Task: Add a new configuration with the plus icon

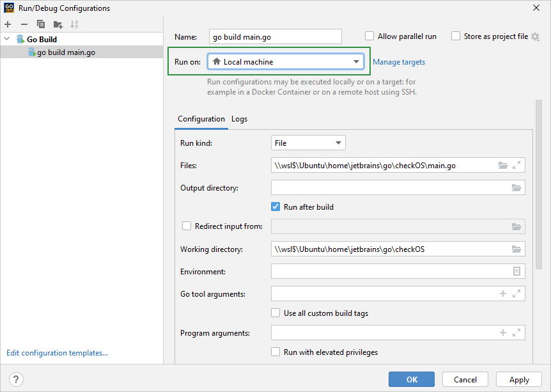Action: click(8, 24)
